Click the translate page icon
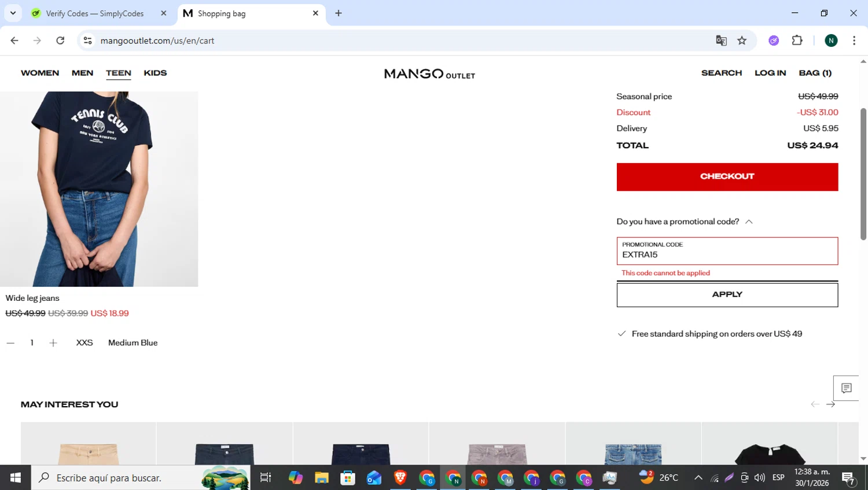 (721, 40)
